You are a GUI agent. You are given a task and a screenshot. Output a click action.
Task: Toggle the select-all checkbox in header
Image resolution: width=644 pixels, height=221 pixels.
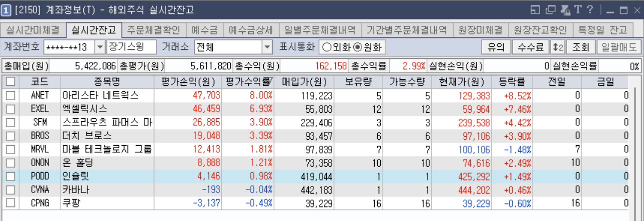10,81
